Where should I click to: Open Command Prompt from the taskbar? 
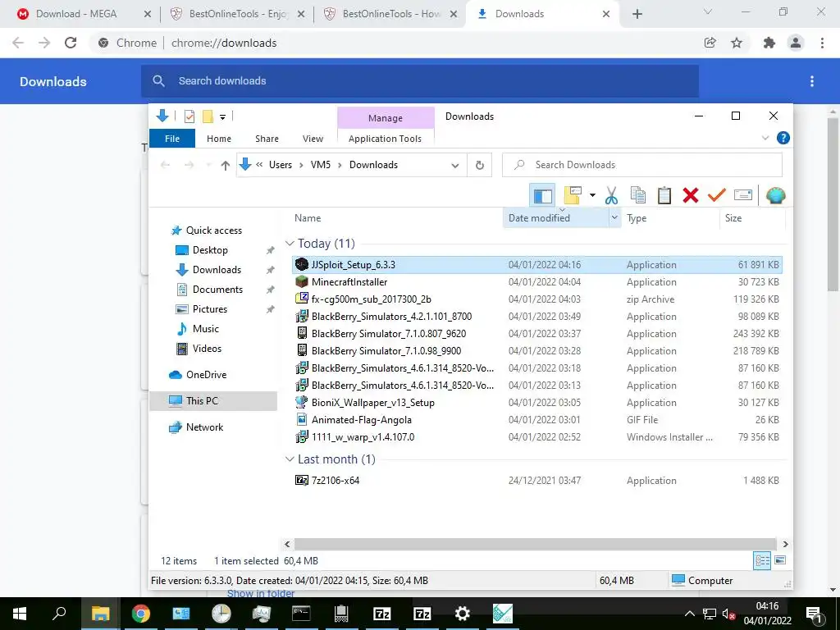[x=301, y=614]
